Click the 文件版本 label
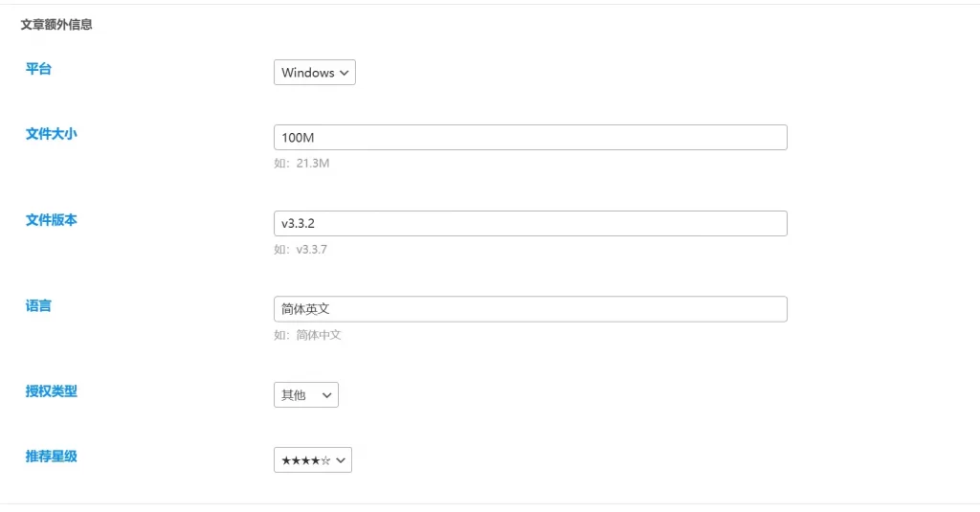This screenshot has height=512, width=980. [x=51, y=220]
